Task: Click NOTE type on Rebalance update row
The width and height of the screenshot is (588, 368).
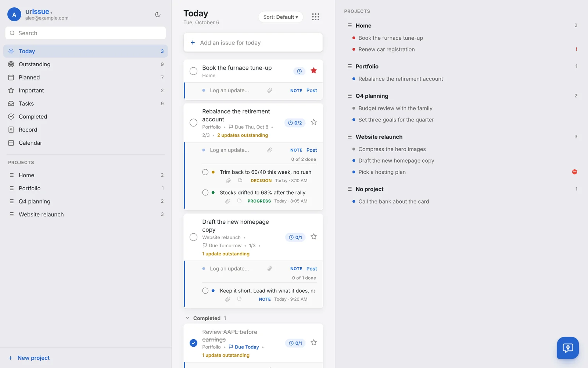Action: [x=296, y=150]
